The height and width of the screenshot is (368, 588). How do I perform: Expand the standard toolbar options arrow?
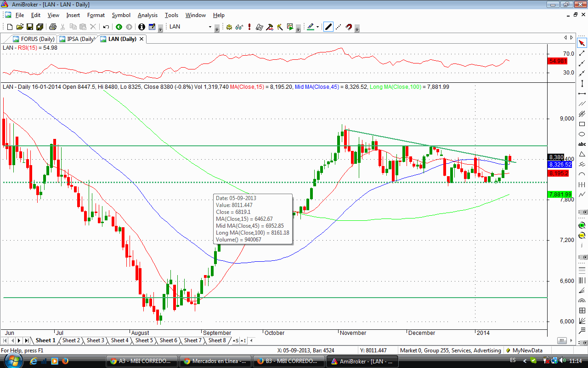click(x=160, y=29)
